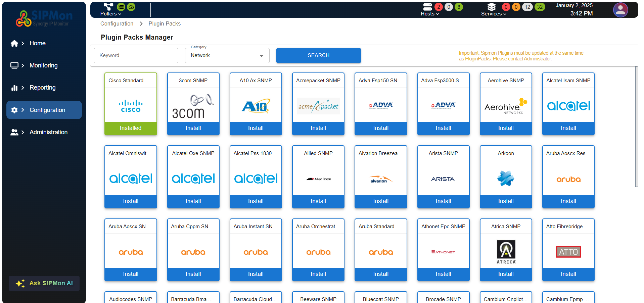The height and width of the screenshot is (303, 644).
Task: Click the Ask SIPMon AI button
Action: pyautogui.click(x=44, y=283)
